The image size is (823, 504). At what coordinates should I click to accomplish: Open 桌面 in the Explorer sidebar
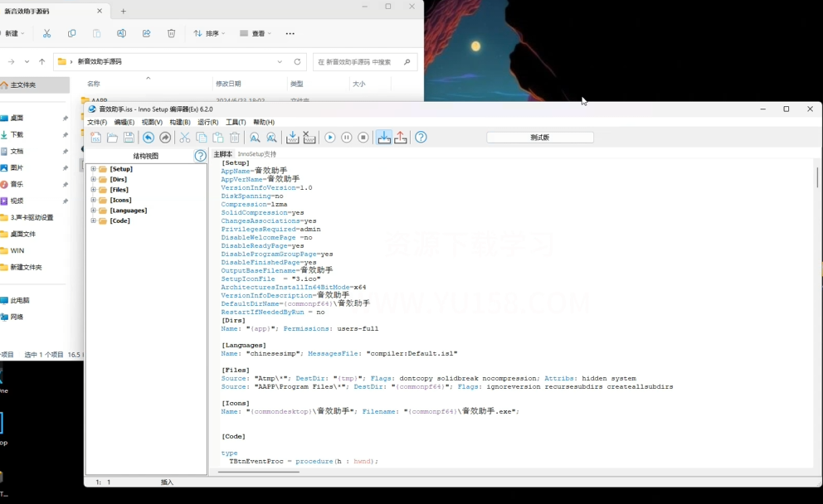(17, 118)
